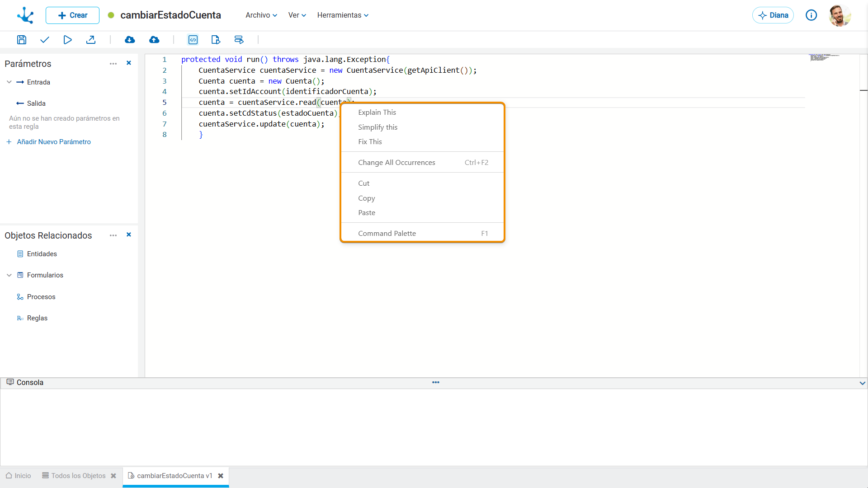Click the console three-dots handle
Viewport: 868px width, 488px height.
click(436, 382)
